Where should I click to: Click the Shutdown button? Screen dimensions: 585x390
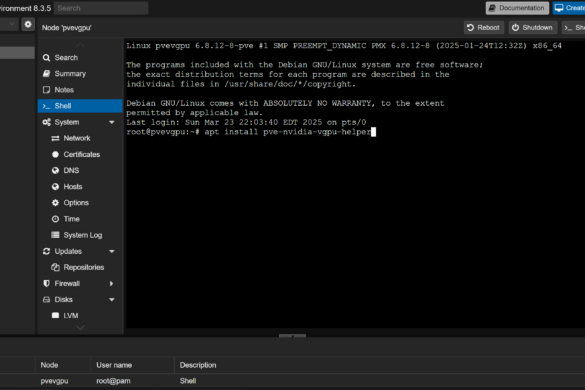point(533,28)
